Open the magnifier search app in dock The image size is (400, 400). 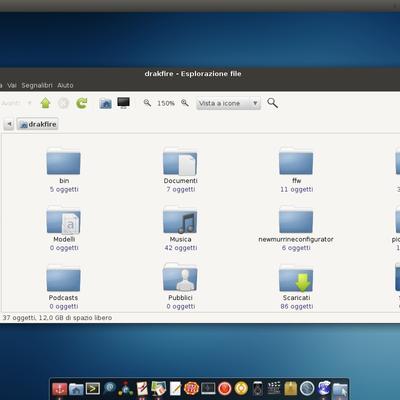click(x=109, y=388)
